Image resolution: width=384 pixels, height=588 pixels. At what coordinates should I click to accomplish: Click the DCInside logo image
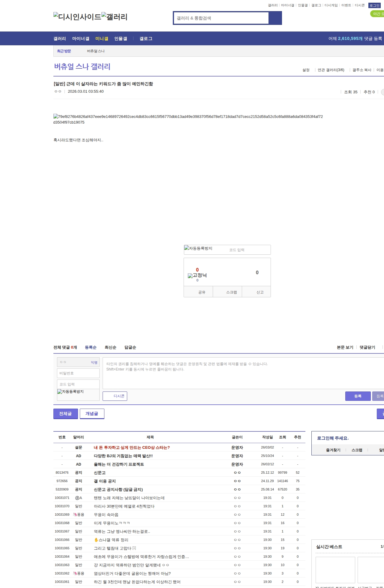(x=77, y=17)
